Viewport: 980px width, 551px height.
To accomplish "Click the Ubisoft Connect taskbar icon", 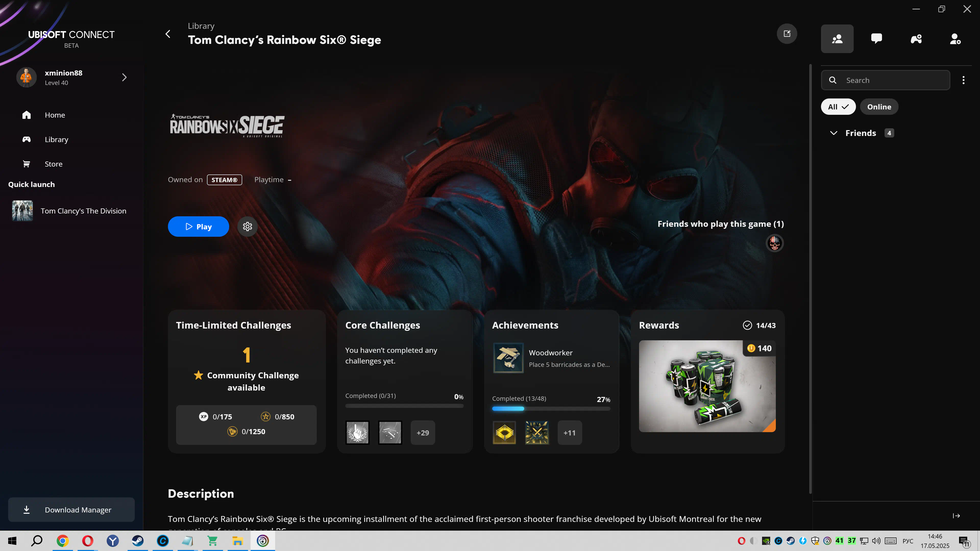I will (x=263, y=541).
